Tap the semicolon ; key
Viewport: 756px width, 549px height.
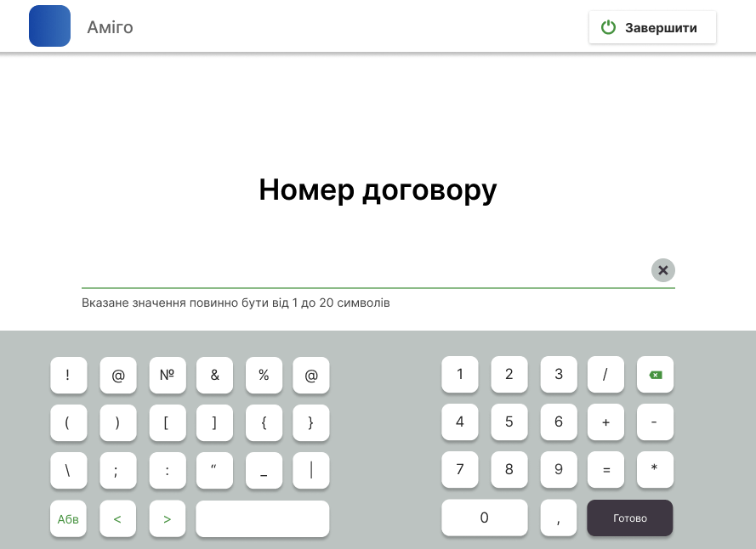click(118, 471)
